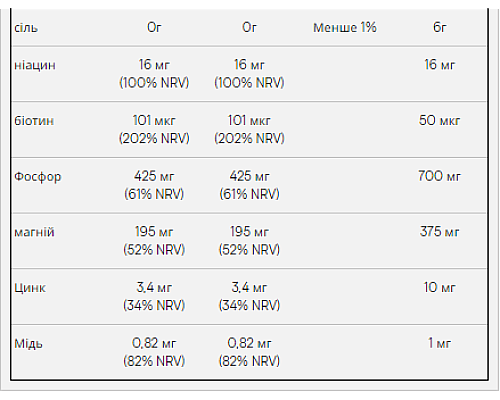Select first 101 мкг (202% NRV) cell
Viewport: 500px width, 400px height.
(x=154, y=129)
